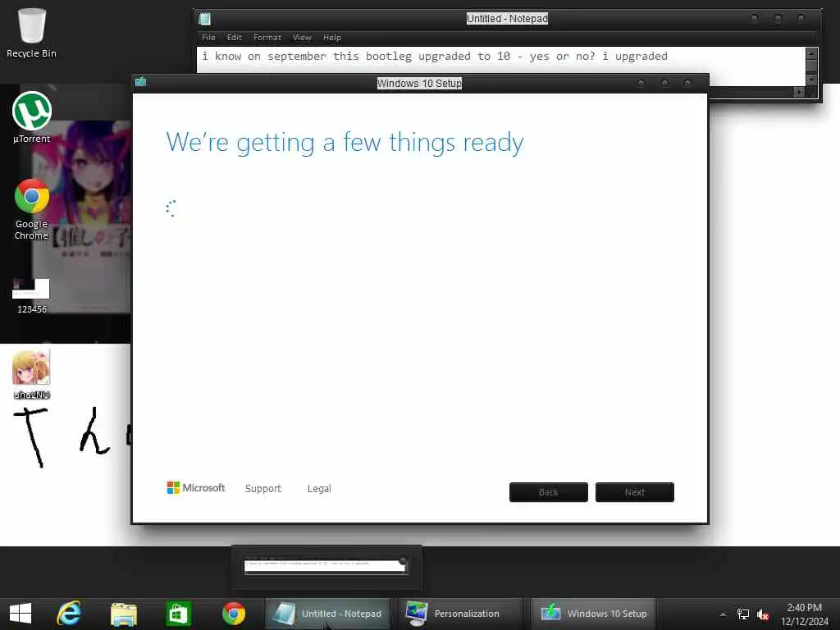Click the muted volume tray icon
This screenshot has height=630, width=840.
point(763,614)
